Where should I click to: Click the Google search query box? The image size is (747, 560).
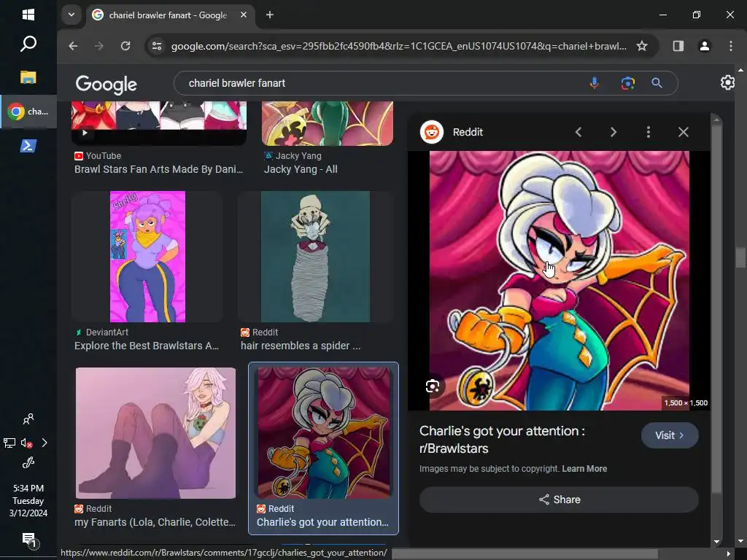coord(381,83)
